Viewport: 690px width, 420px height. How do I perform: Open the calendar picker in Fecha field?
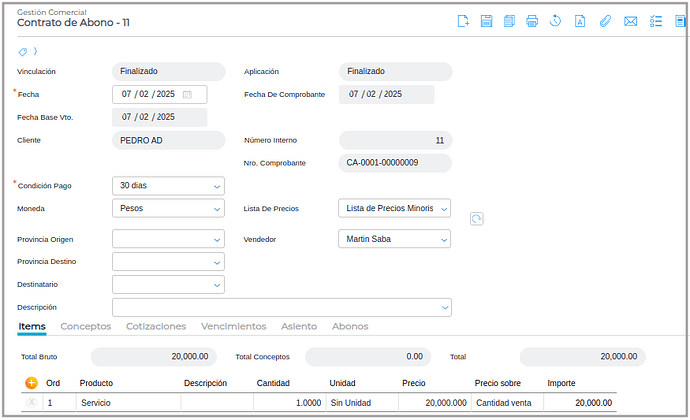[x=187, y=94]
